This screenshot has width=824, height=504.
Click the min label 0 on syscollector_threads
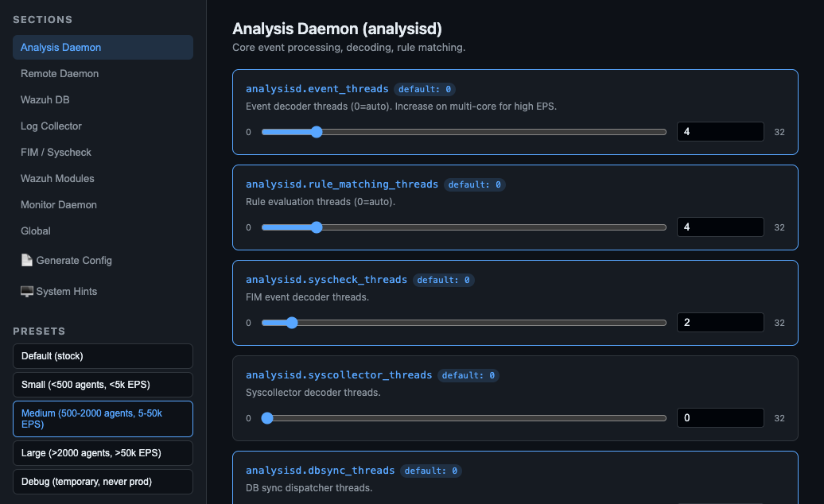coord(249,418)
